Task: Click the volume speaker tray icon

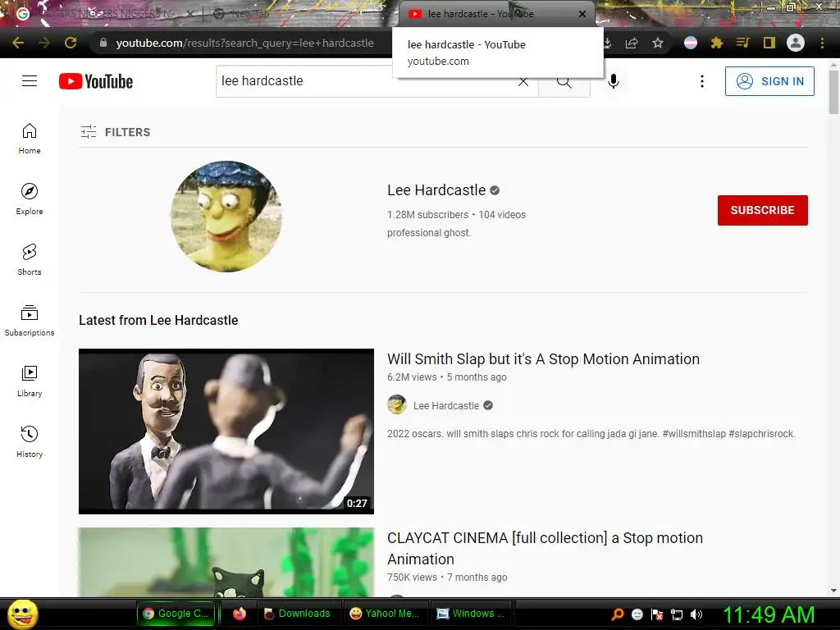Action: coord(696,614)
